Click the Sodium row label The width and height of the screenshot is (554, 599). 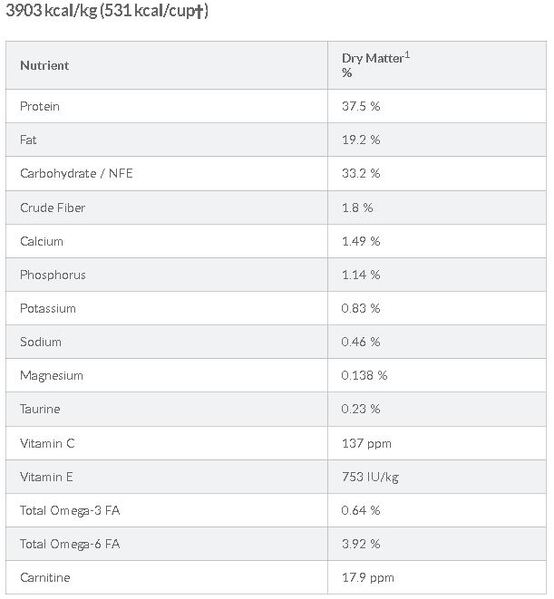(40, 342)
